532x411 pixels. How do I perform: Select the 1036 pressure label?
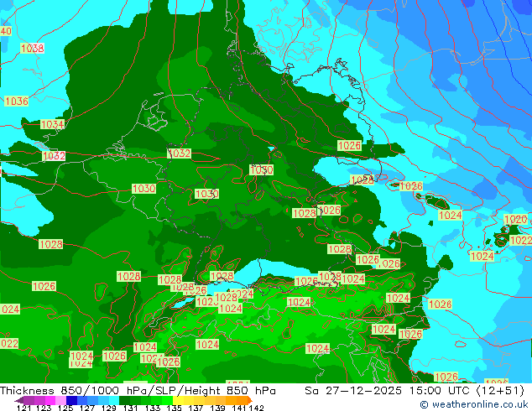coord(17,101)
